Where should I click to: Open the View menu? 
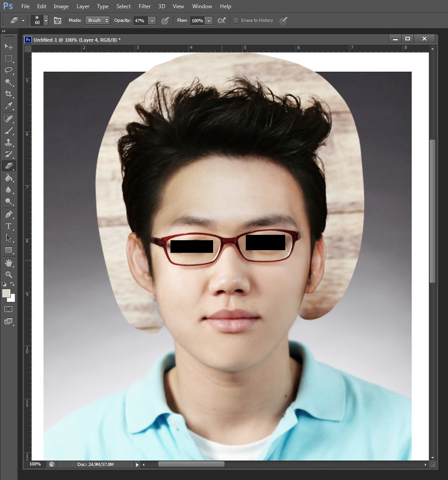point(178,6)
